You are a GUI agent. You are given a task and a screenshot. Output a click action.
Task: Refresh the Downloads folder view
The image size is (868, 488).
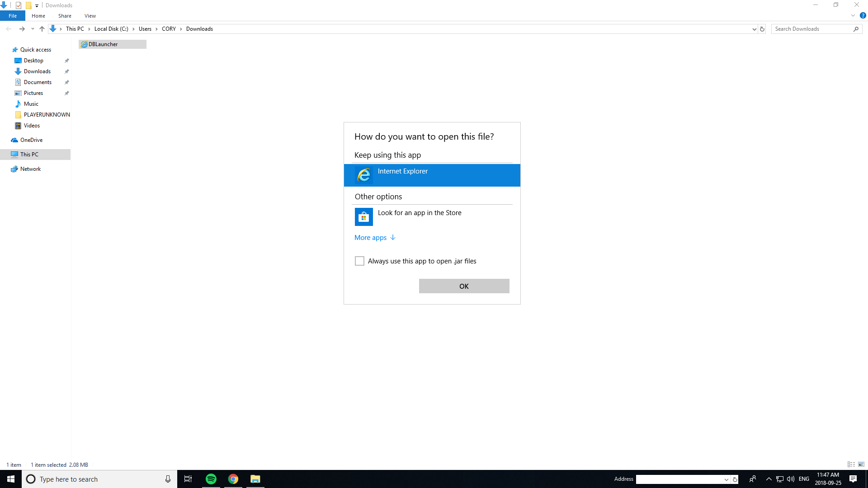coord(762,29)
